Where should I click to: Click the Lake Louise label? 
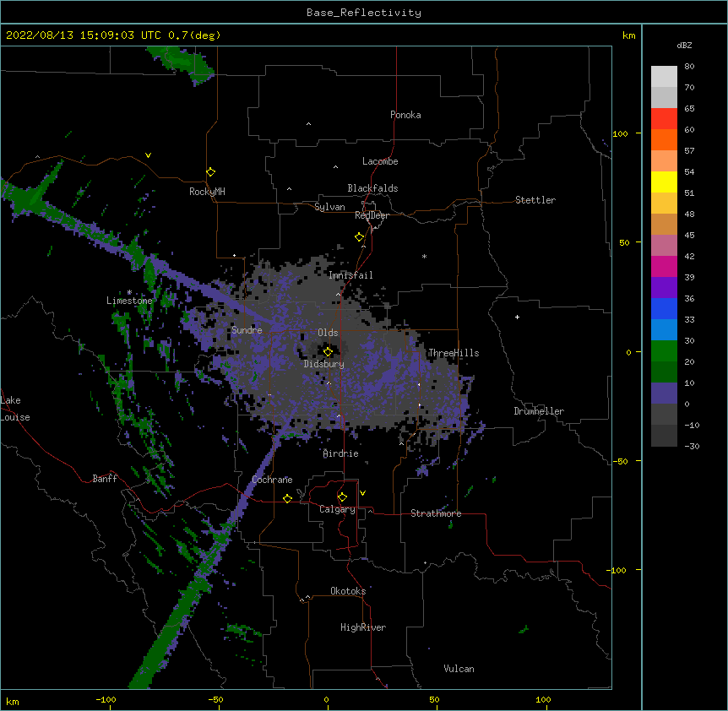coord(14,409)
